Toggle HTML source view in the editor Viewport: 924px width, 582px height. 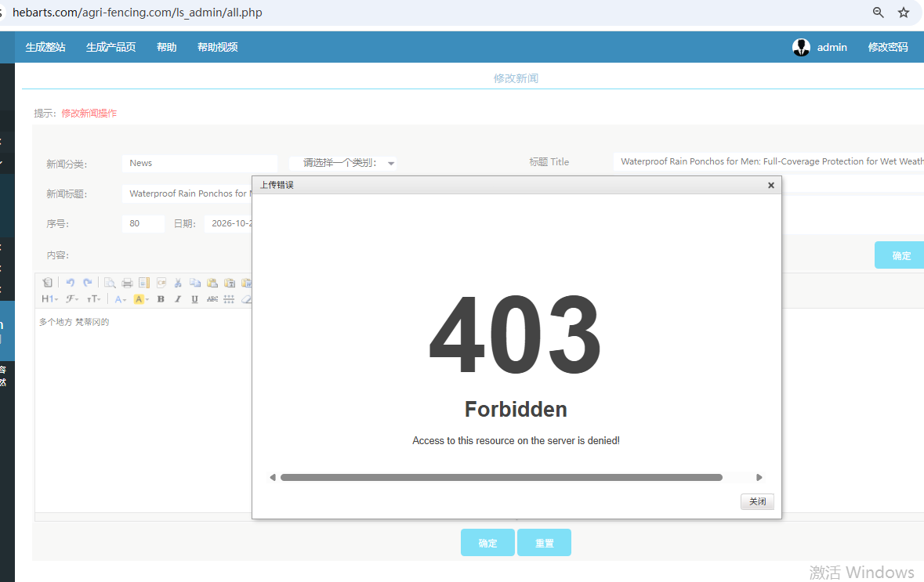pos(48,283)
